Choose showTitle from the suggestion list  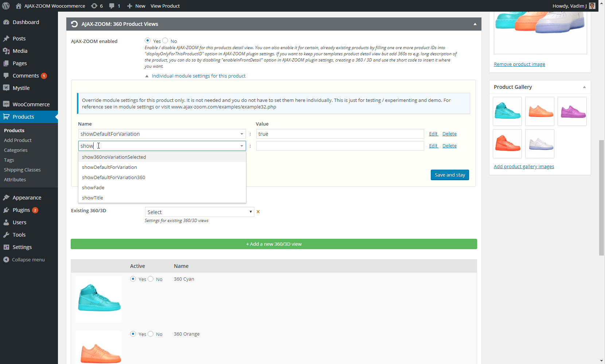162,198
